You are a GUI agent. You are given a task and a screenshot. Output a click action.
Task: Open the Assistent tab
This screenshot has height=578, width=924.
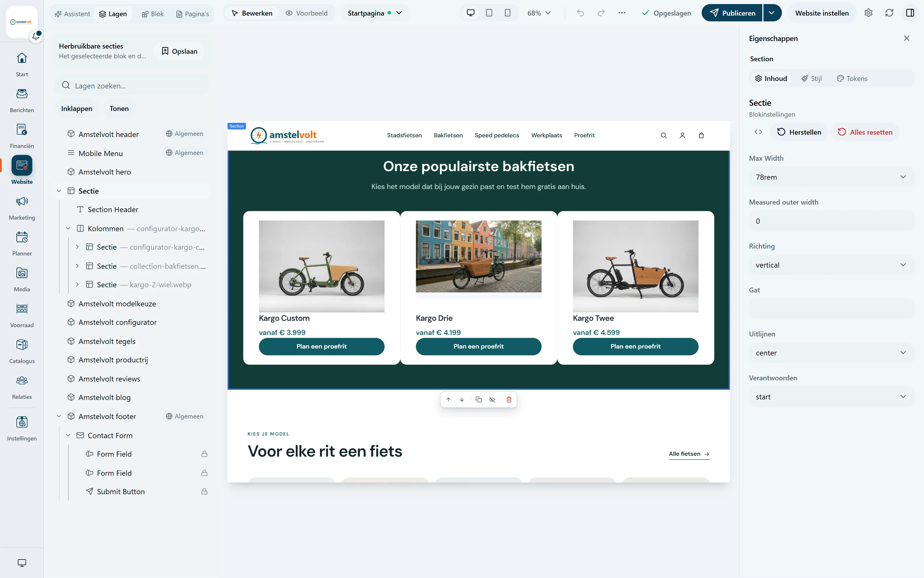(72, 14)
